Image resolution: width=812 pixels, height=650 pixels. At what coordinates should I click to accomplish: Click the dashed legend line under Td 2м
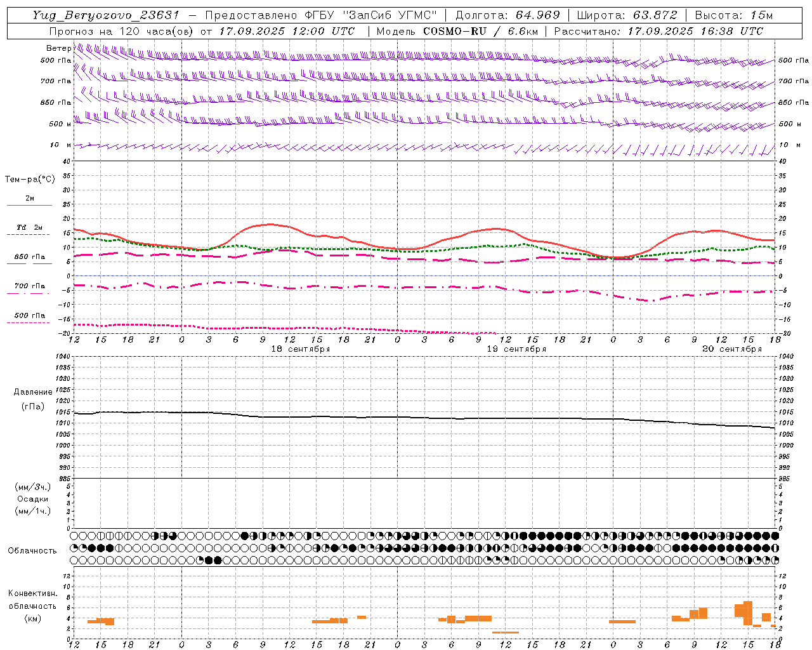(x=29, y=235)
